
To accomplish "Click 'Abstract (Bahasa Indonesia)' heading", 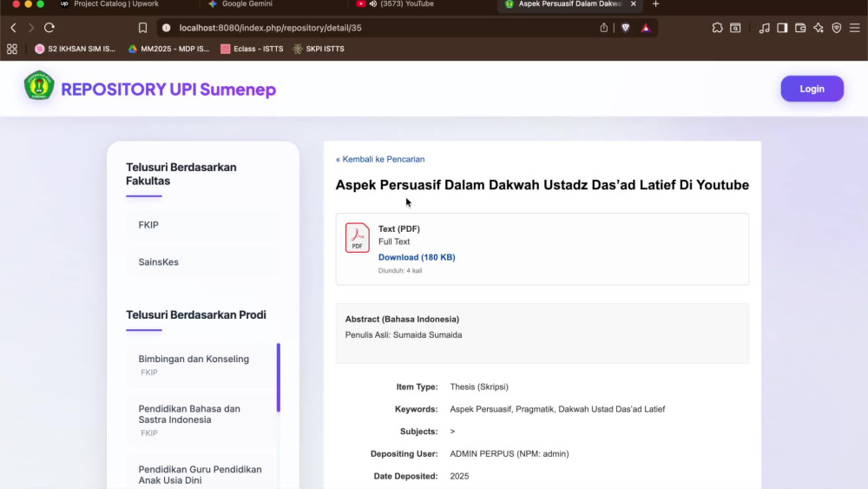I will click(402, 319).
